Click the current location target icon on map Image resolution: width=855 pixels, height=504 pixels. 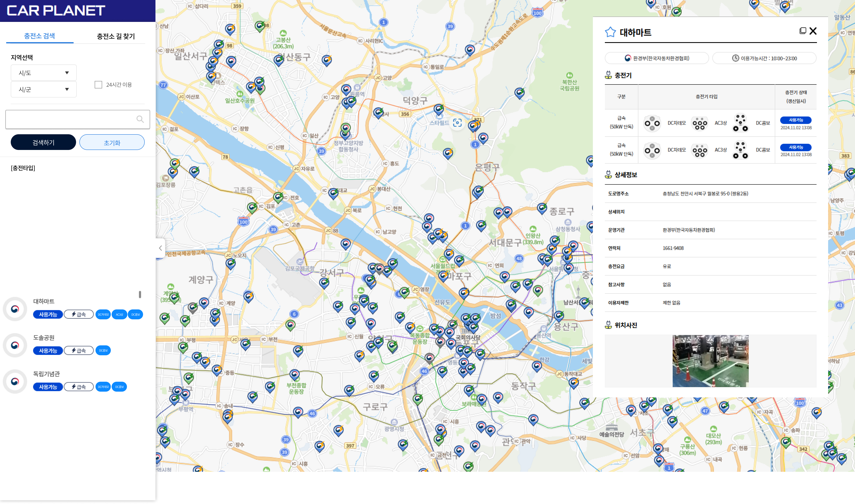click(457, 123)
